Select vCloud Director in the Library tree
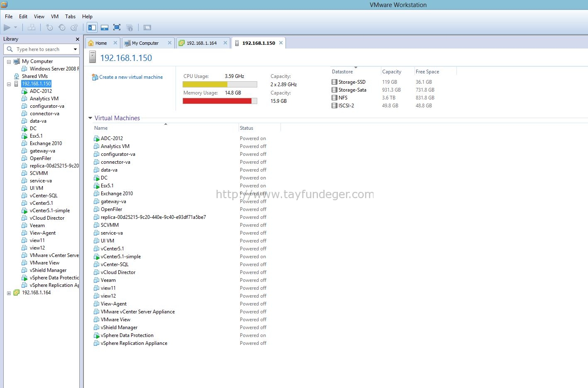This screenshot has height=388, width=588. click(47, 218)
